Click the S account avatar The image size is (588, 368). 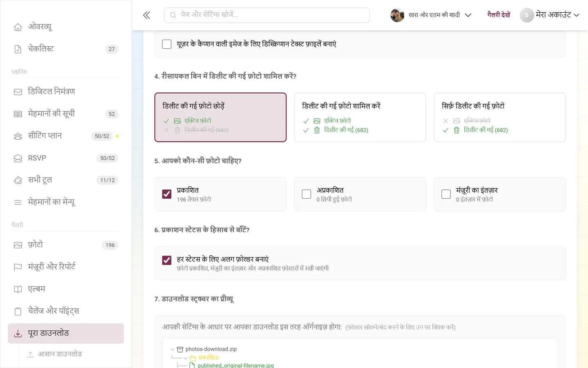pyautogui.click(x=527, y=15)
